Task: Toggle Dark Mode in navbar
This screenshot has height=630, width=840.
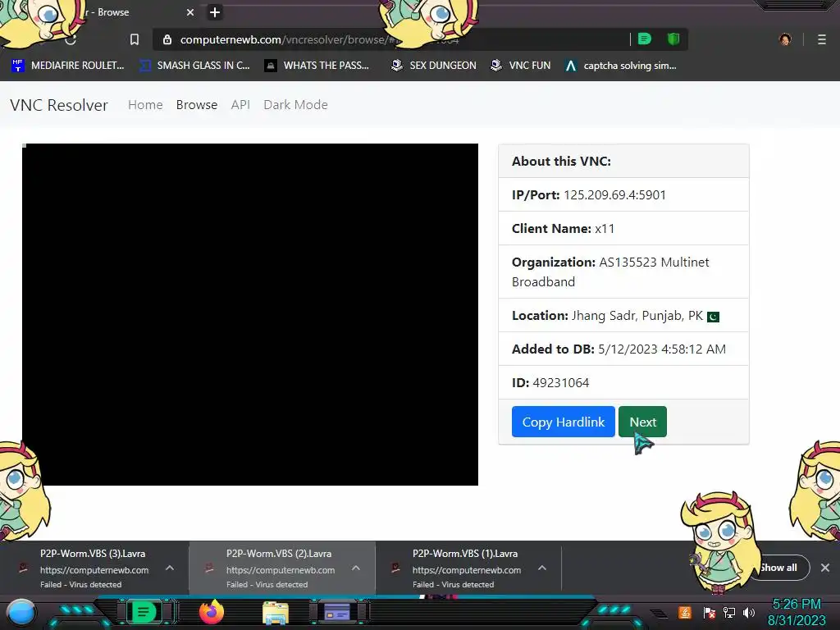Action: coord(295,105)
